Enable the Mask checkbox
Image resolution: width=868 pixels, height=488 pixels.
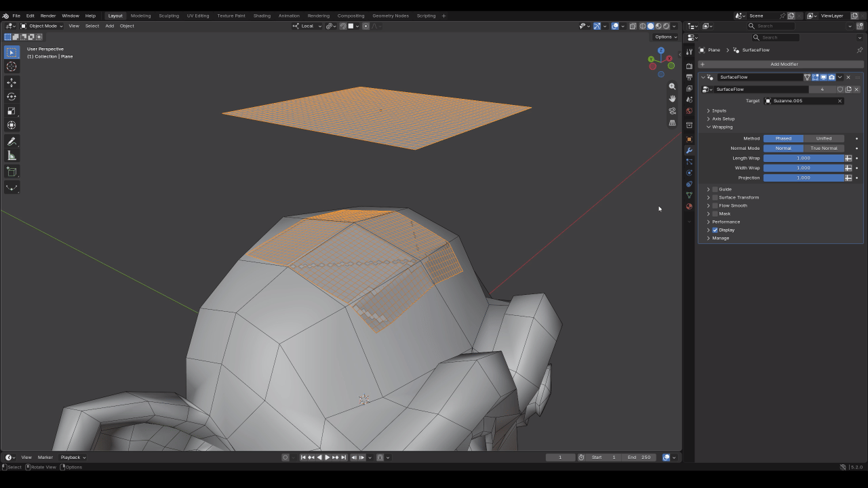pyautogui.click(x=715, y=213)
